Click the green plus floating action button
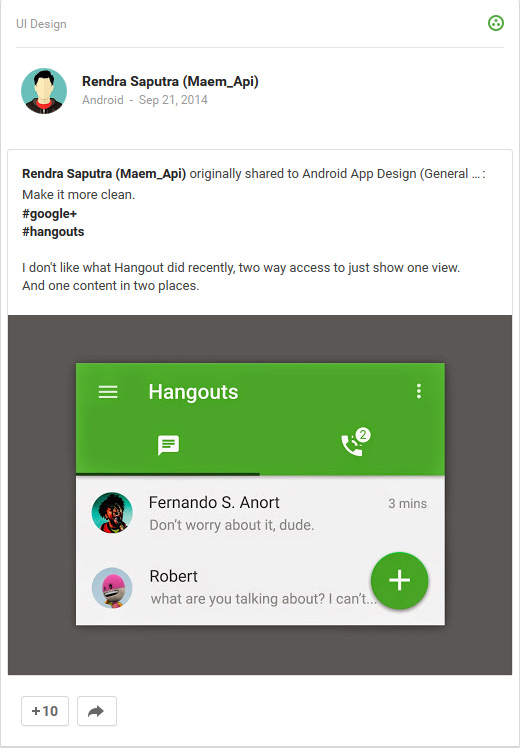Screen dimensions: 520x748 400,581
